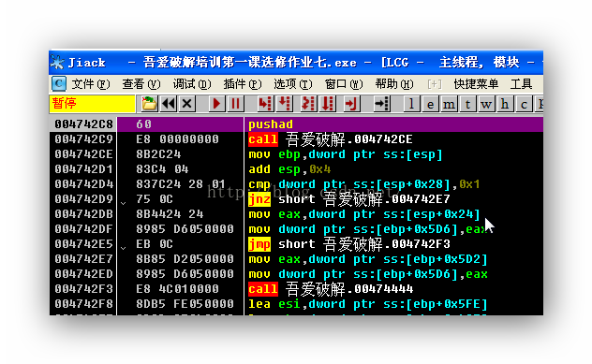Select the call 吾爱破解.00474444 instruction

[x=331, y=289]
